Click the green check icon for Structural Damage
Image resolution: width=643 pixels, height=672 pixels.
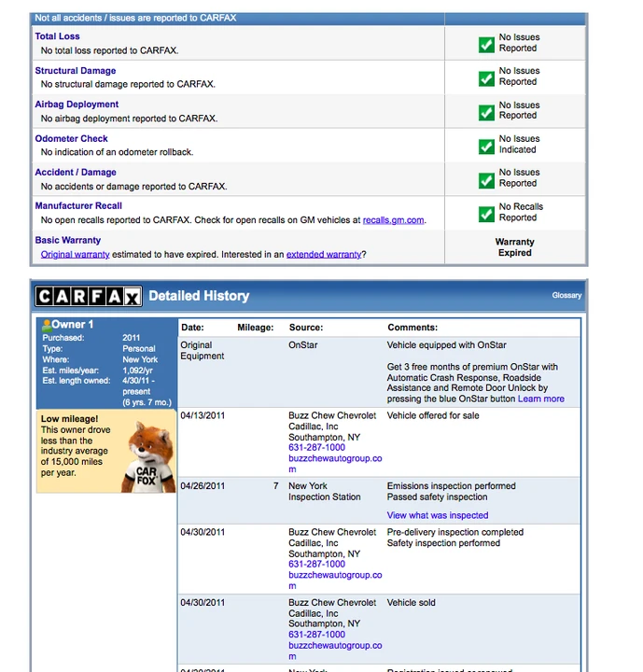tap(486, 78)
